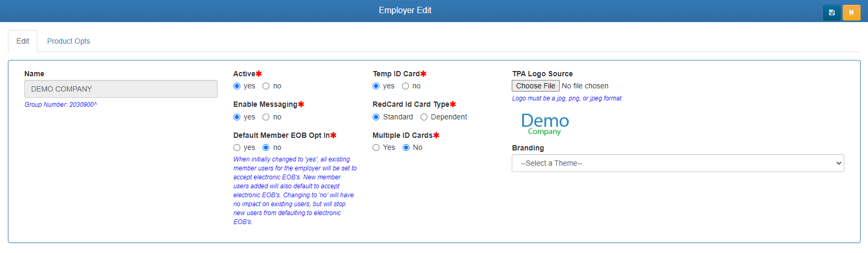Image resolution: width=868 pixels, height=253 pixels.
Task: Set Active to no
Action: [266, 86]
